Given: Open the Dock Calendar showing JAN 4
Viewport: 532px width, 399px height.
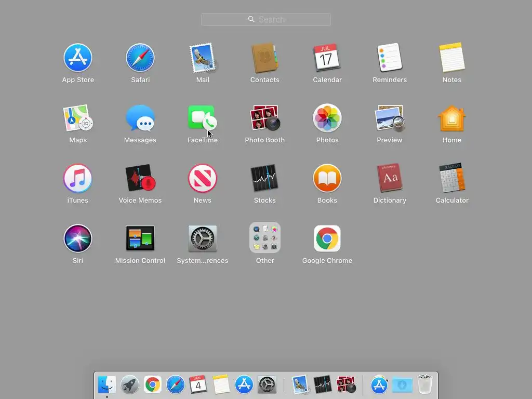Looking at the screenshot, I should [x=198, y=385].
